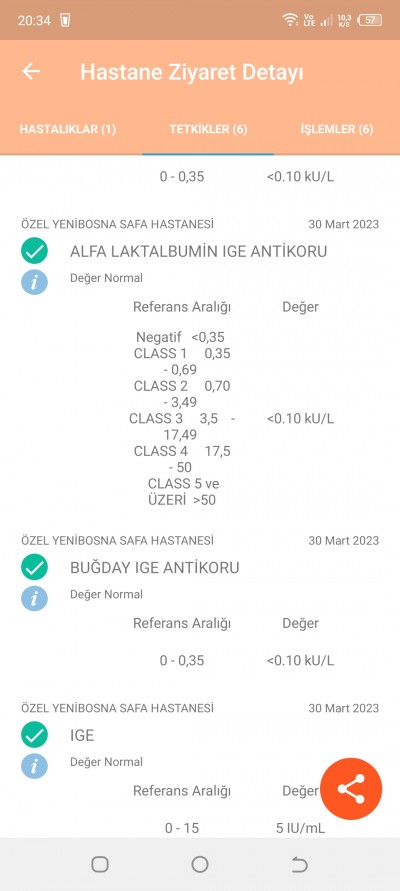
Task: Open the İşlemler (6) tab
Action: tap(337, 129)
